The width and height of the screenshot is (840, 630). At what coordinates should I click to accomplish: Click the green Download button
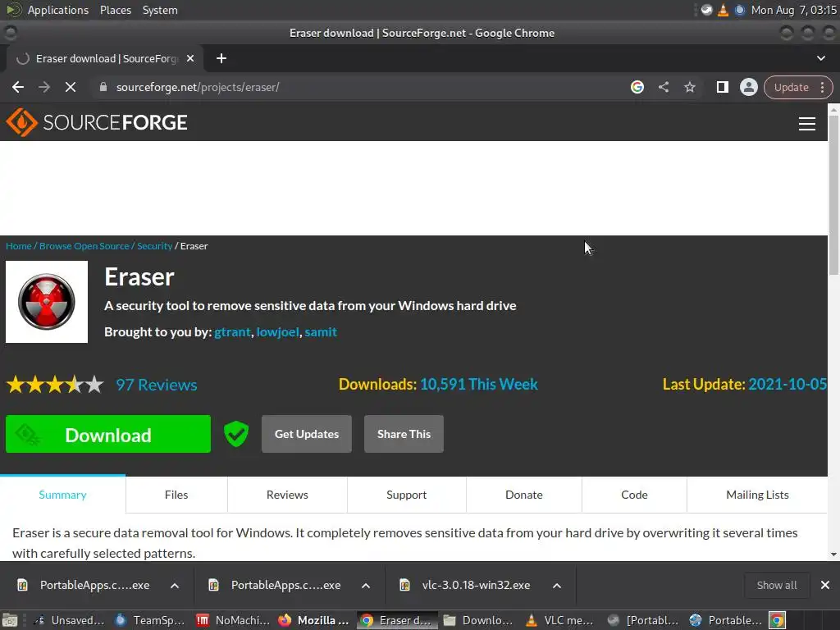pos(108,434)
